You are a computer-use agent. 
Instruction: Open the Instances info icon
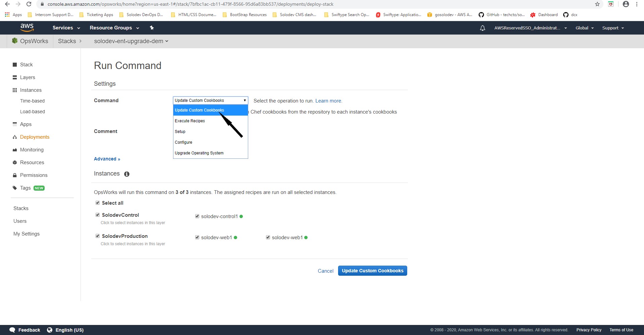click(x=127, y=174)
